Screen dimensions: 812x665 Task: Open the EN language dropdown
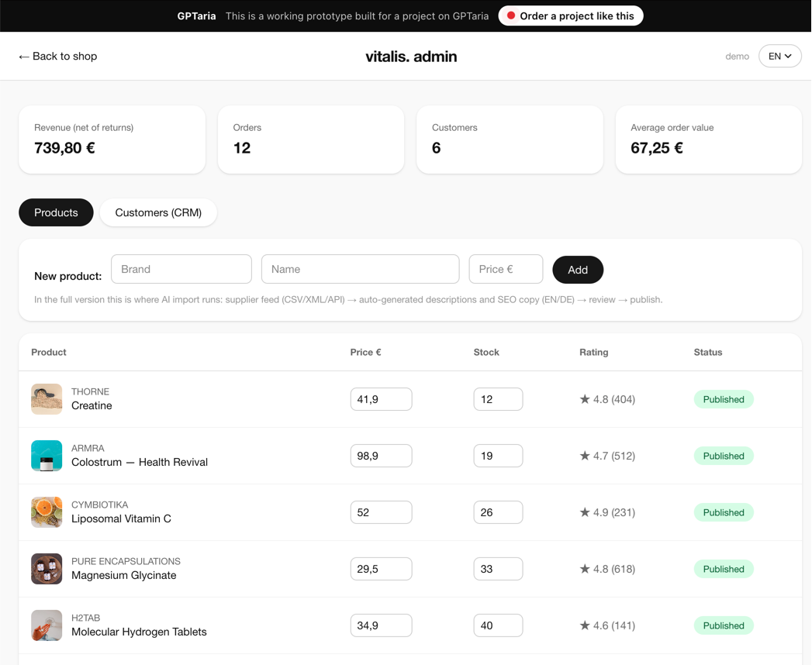click(x=780, y=56)
